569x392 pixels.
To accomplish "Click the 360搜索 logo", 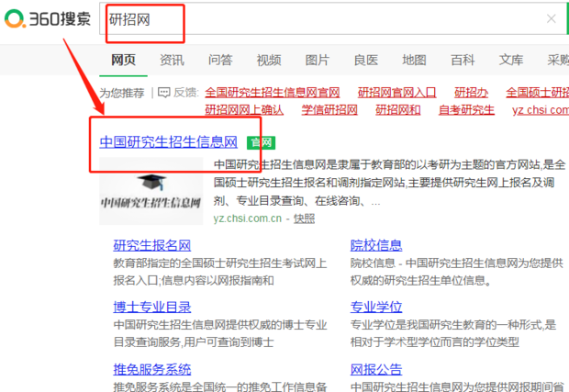I will (48, 19).
